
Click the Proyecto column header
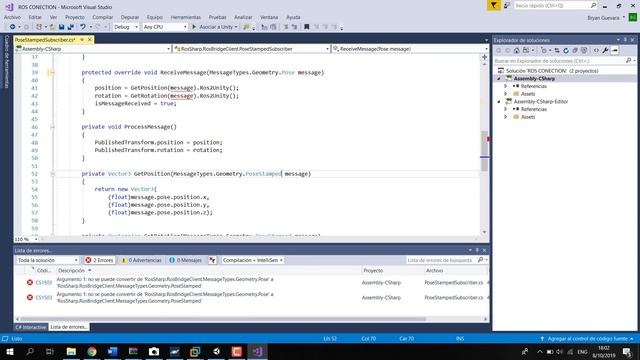373,271
